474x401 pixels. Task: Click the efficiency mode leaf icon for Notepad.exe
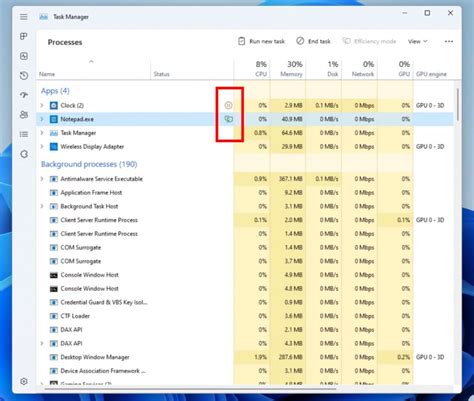[229, 119]
